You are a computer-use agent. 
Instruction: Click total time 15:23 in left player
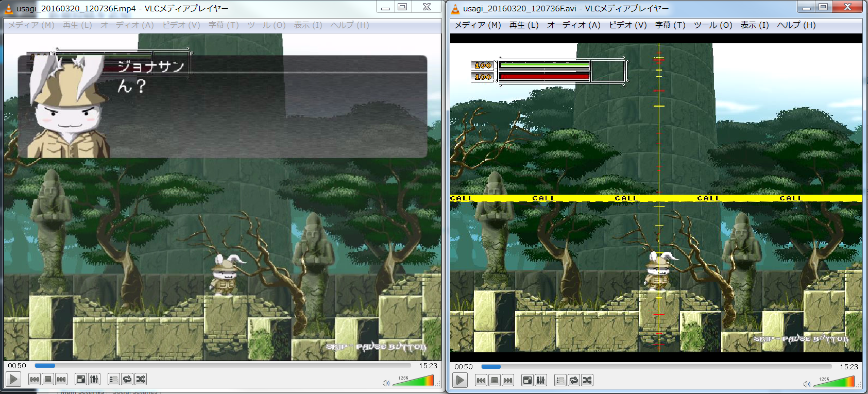[x=428, y=366]
